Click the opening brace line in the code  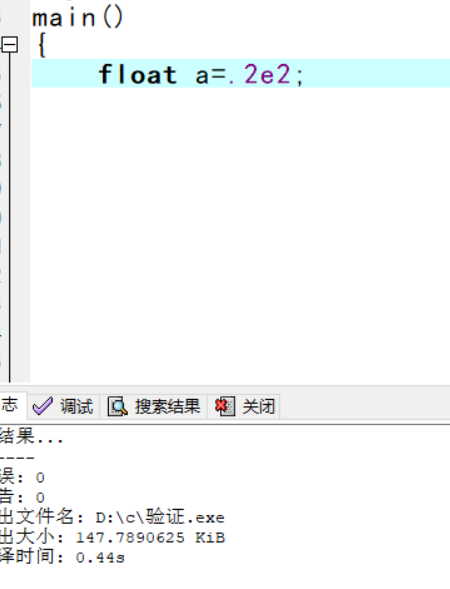(x=42, y=45)
